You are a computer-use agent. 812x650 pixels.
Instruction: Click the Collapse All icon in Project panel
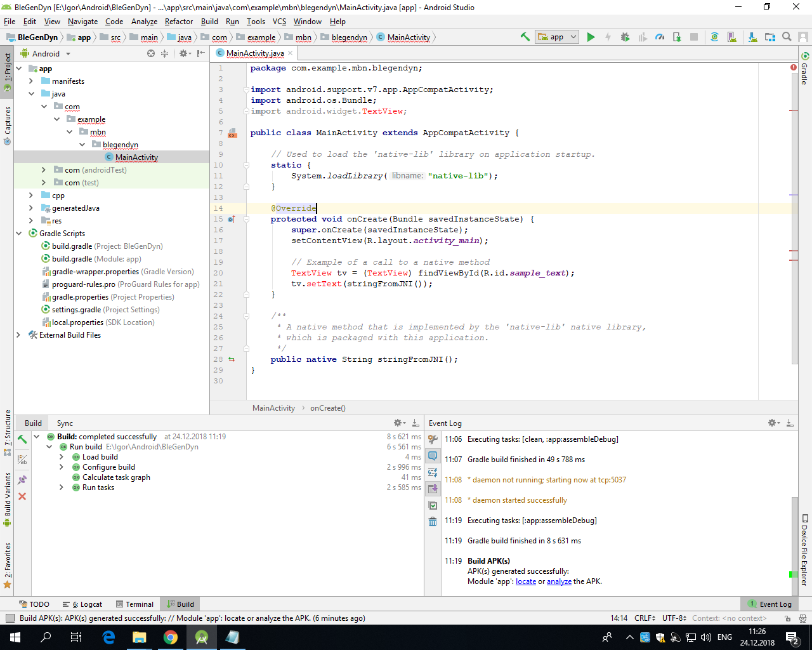coord(164,53)
